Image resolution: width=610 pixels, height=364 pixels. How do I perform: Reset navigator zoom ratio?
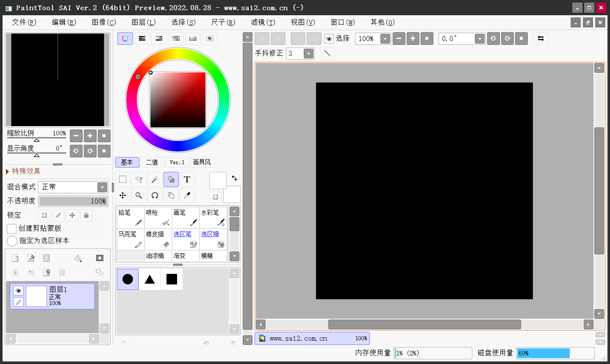pyautogui.click(x=104, y=136)
